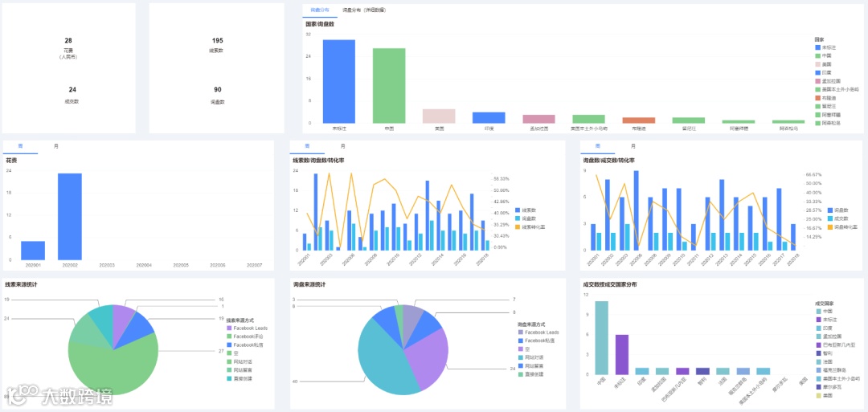This screenshot has width=868, height=412.
Task: Click 网站对话 in 线索来源方式 legend
Action: (x=239, y=361)
